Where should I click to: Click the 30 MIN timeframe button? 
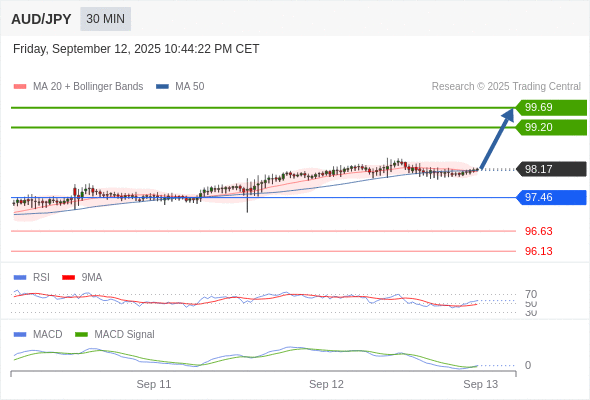(x=105, y=19)
